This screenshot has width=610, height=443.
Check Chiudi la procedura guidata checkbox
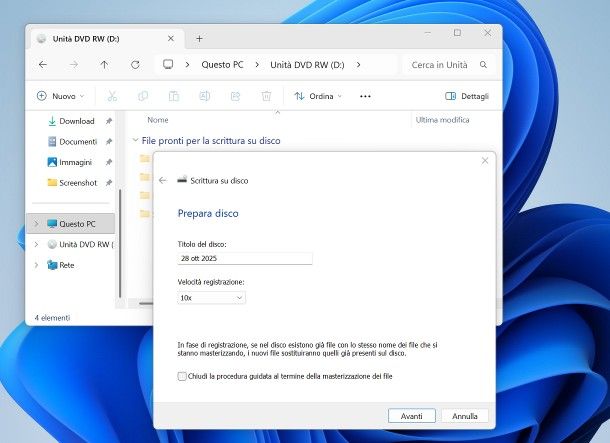[182, 376]
